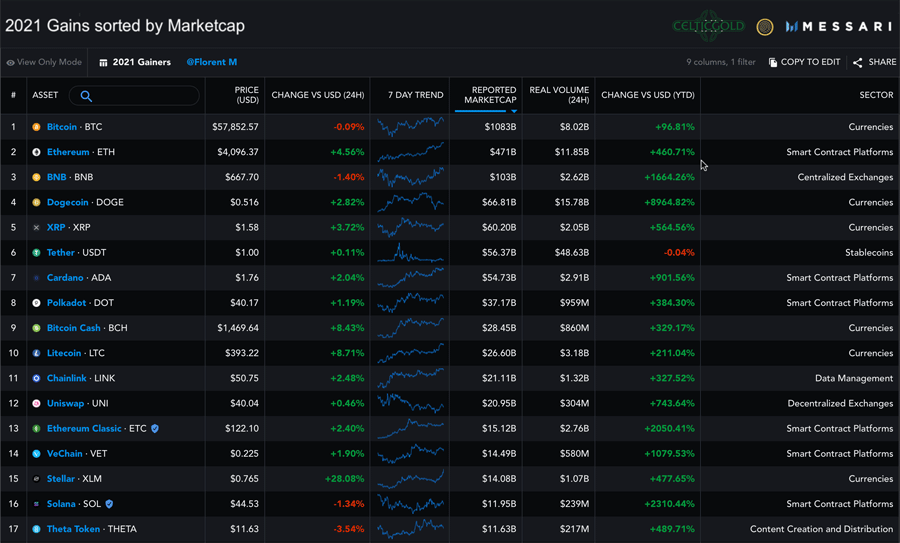Click the Solana asset link
Image resolution: width=900 pixels, height=543 pixels.
(x=62, y=504)
